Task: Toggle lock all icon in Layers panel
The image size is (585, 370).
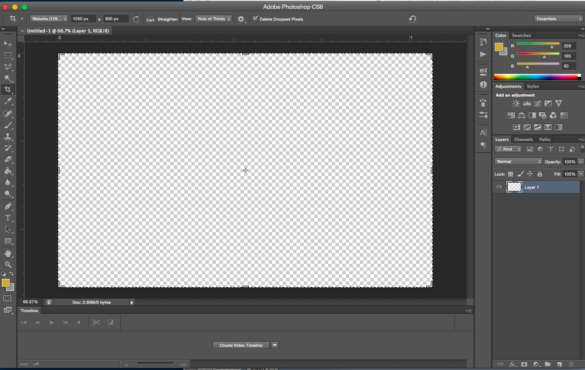Action: click(539, 174)
